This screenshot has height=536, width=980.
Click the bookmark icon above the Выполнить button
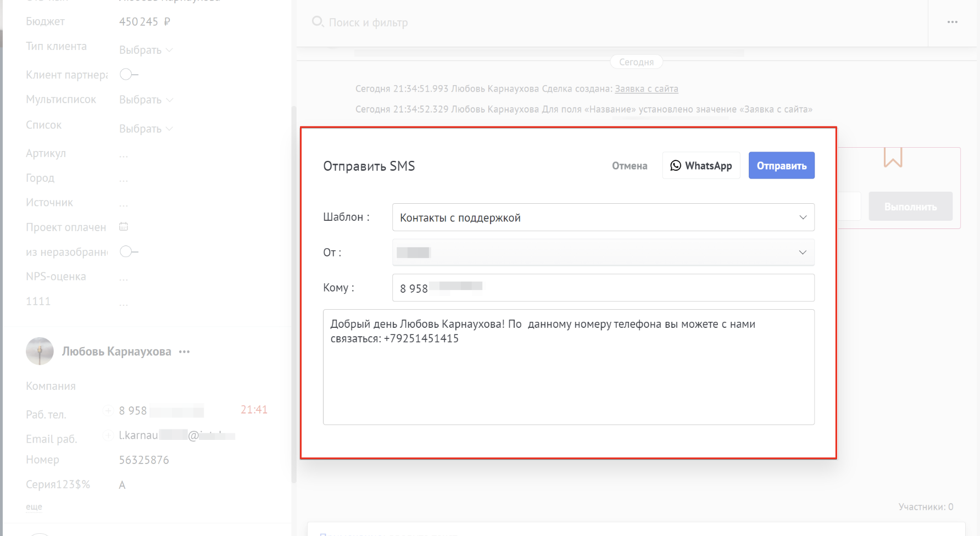[893, 157]
